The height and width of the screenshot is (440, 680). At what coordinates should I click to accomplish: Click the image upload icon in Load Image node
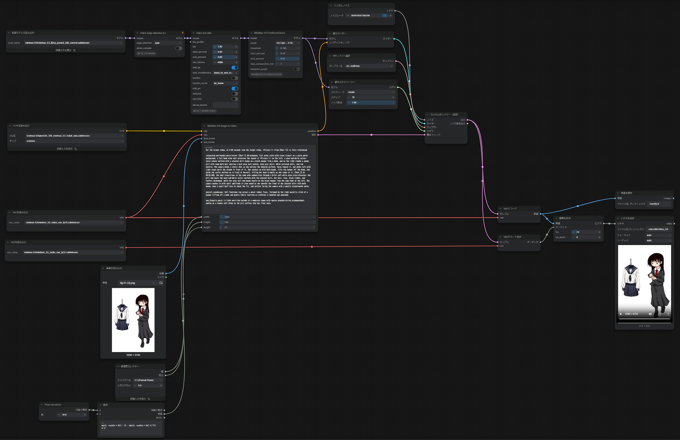161,283
